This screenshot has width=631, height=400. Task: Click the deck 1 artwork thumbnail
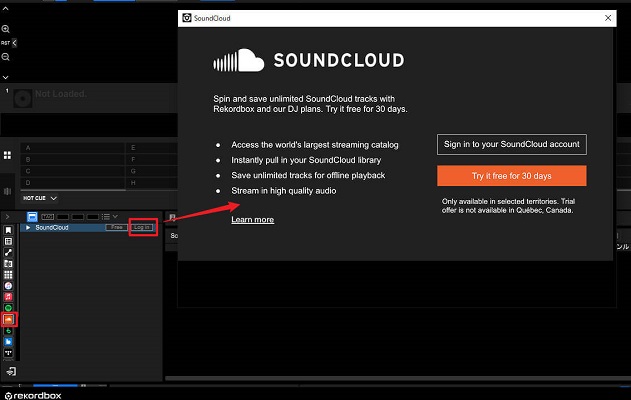[x=23, y=98]
